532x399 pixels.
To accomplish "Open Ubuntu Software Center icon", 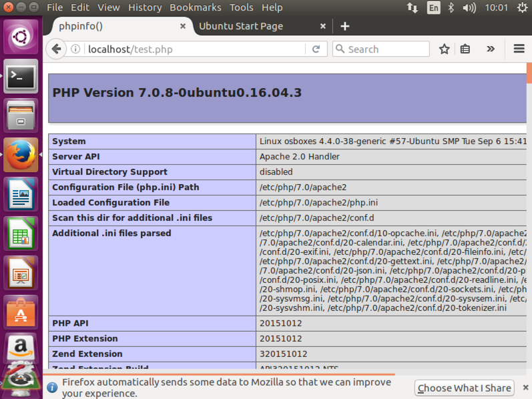I will point(21,312).
